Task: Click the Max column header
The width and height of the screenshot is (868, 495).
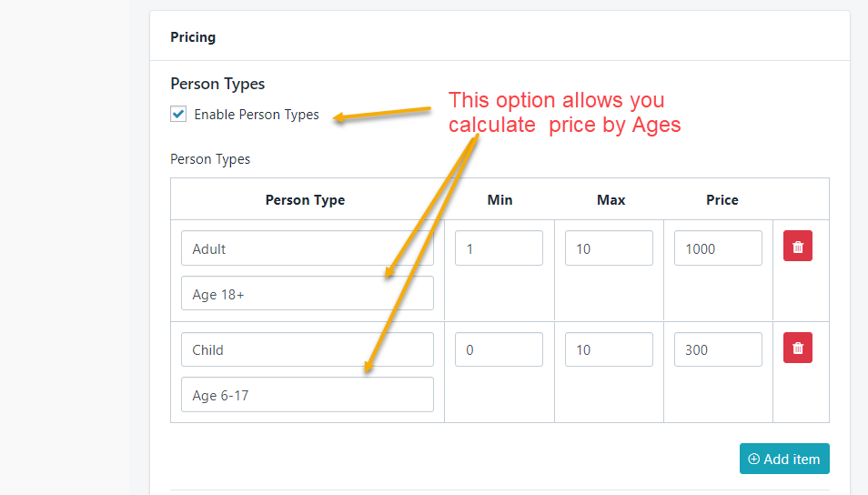Action: (x=611, y=200)
